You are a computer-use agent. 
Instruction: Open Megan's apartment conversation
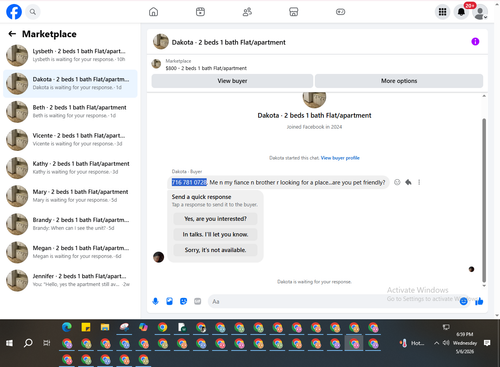[70, 252]
